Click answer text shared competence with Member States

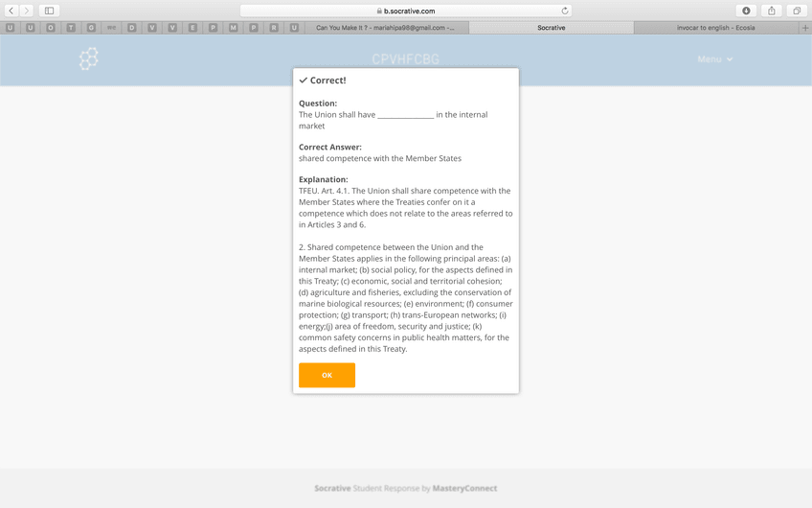pos(380,158)
